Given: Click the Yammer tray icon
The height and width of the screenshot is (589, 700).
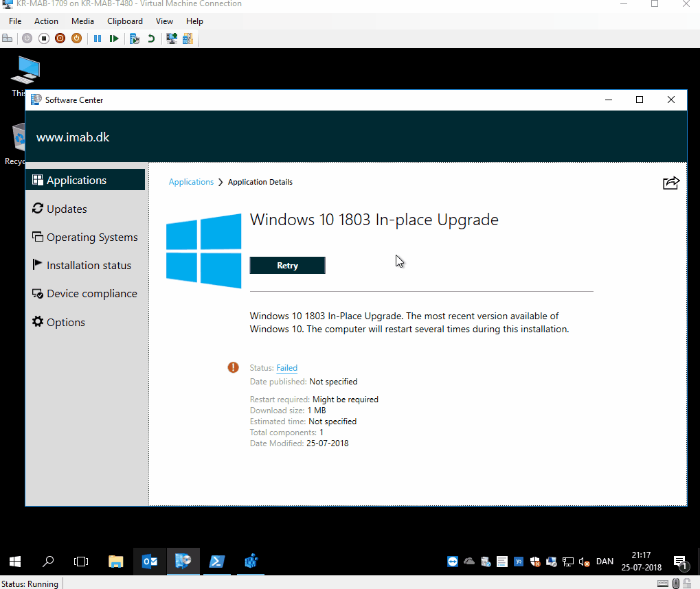Looking at the screenshot, I should [519, 562].
